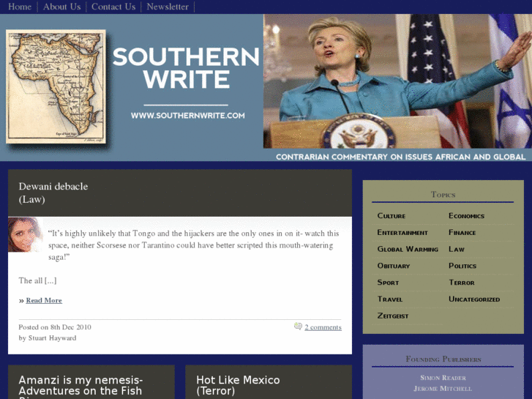532x399 pixels.
Task: Select the Travel topic
Action: point(390,299)
